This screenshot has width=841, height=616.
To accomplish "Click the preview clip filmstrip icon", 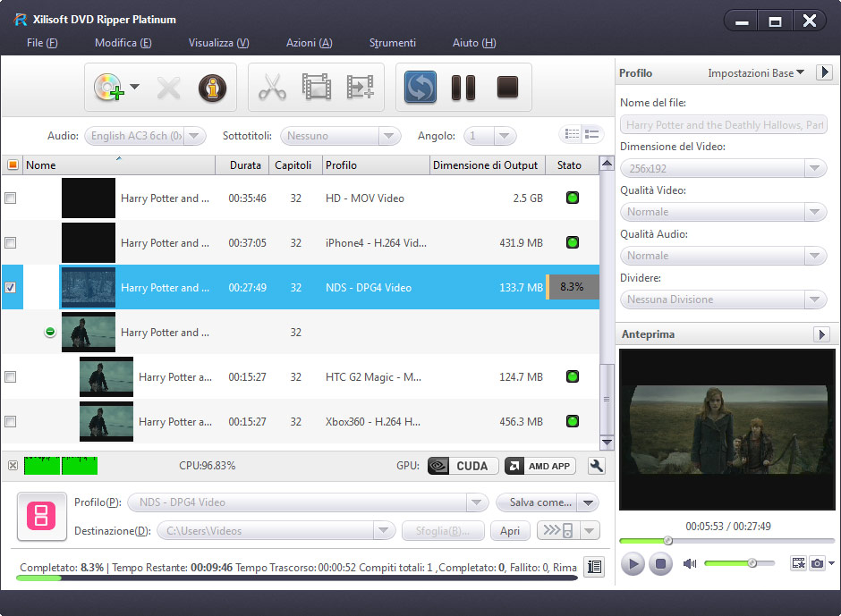I will 799,563.
